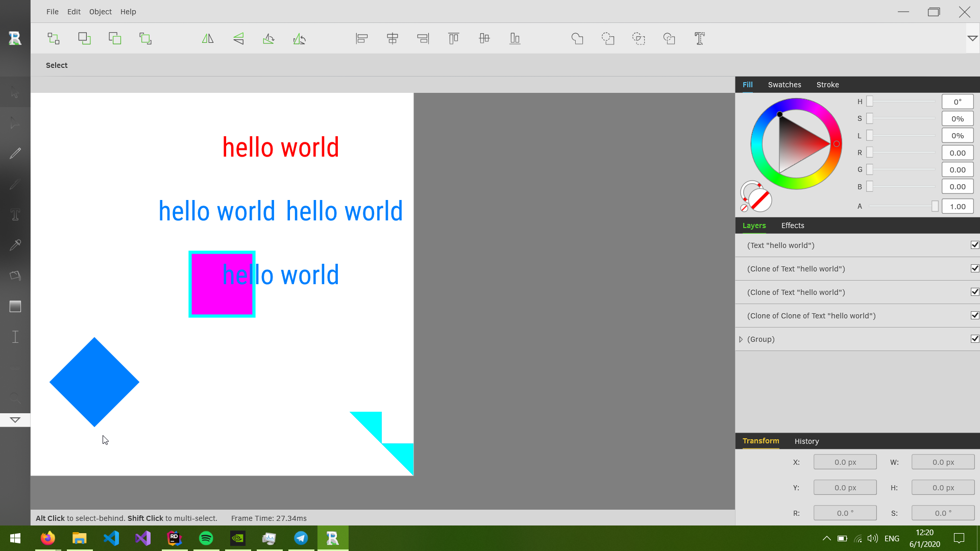
Task: Select the Text tool in the sidebar
Action: point(15,214)
